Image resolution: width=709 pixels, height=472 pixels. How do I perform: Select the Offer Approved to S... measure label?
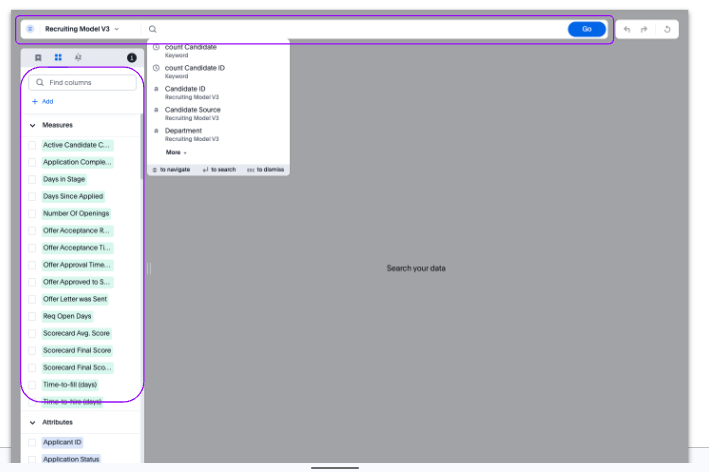[77, 282]
